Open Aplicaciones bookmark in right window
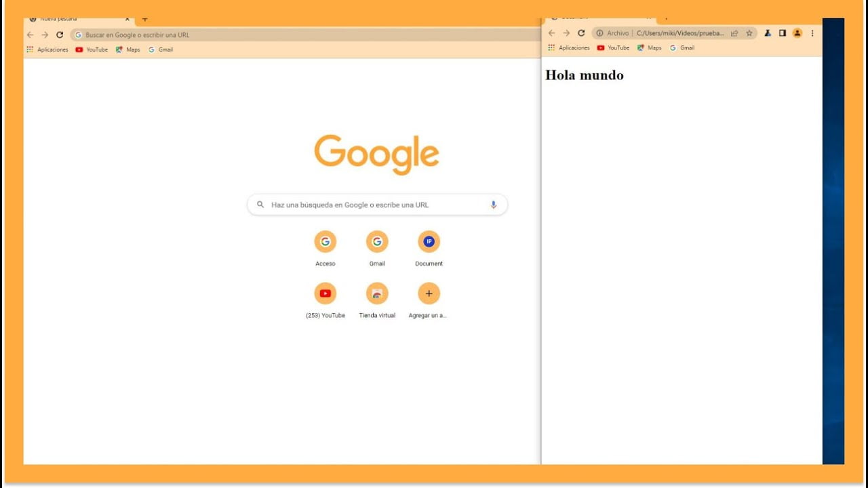868x488 pixels. click(x=569, y=48)
